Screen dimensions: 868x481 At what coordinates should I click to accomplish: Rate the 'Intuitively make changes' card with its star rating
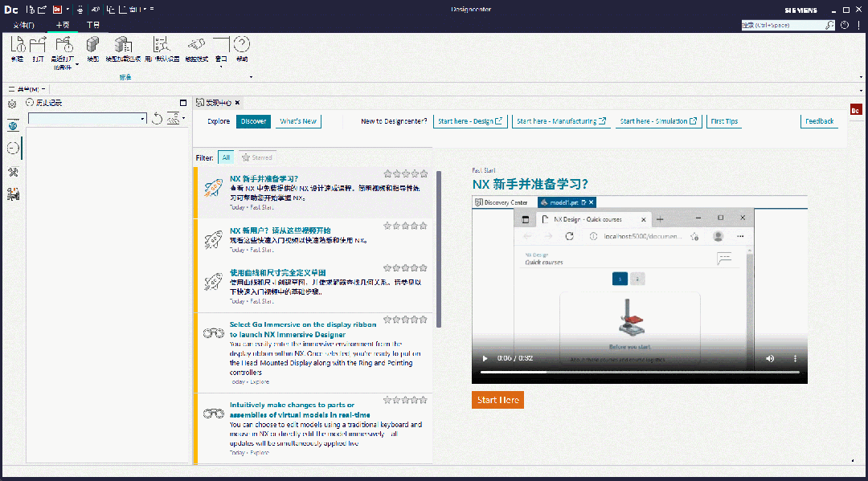[405, 400]
